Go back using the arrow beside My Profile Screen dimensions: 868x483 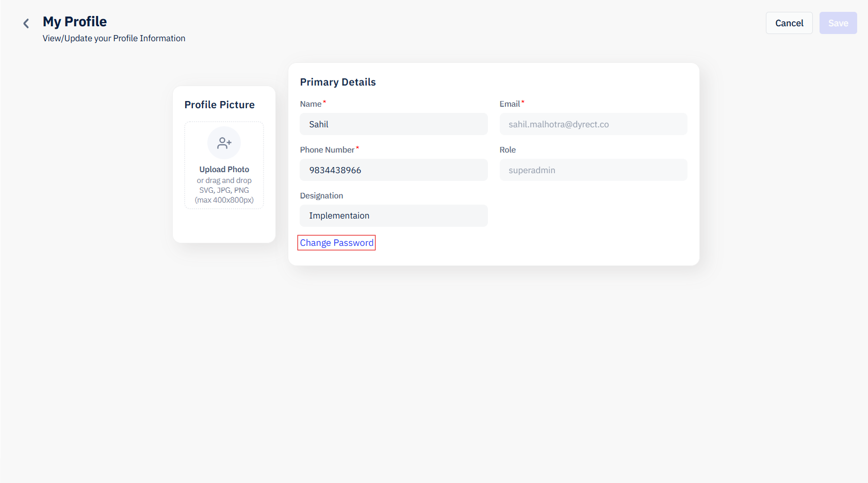point(26,23)
